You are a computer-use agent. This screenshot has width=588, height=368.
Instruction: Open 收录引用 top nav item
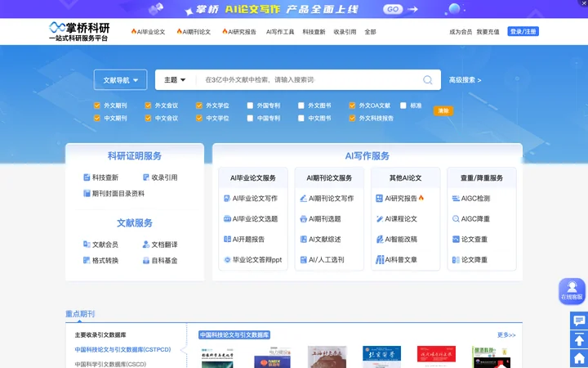345,32
